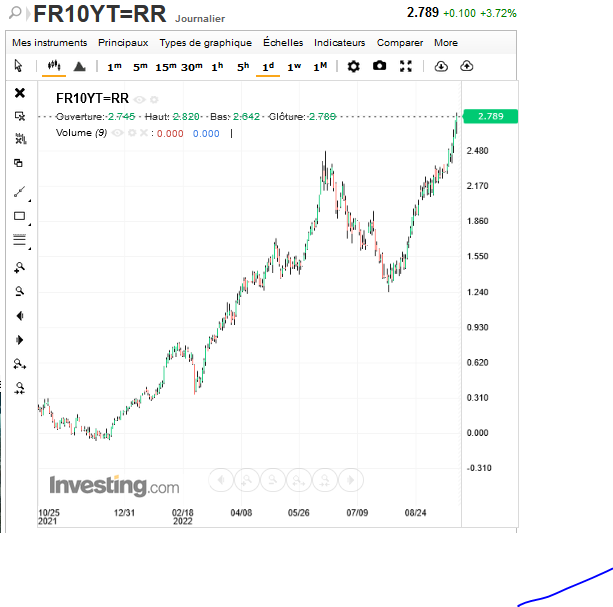Take a chart snapshot with camera icon
Screen dimensions: 613x607
380,66
